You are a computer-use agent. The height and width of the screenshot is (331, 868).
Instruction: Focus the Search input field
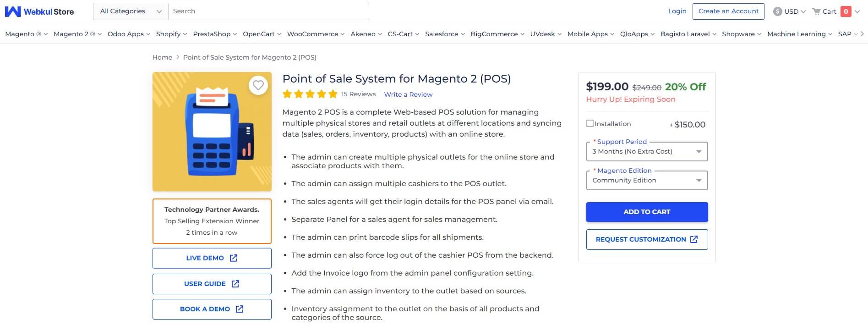(x=268, y=11)
